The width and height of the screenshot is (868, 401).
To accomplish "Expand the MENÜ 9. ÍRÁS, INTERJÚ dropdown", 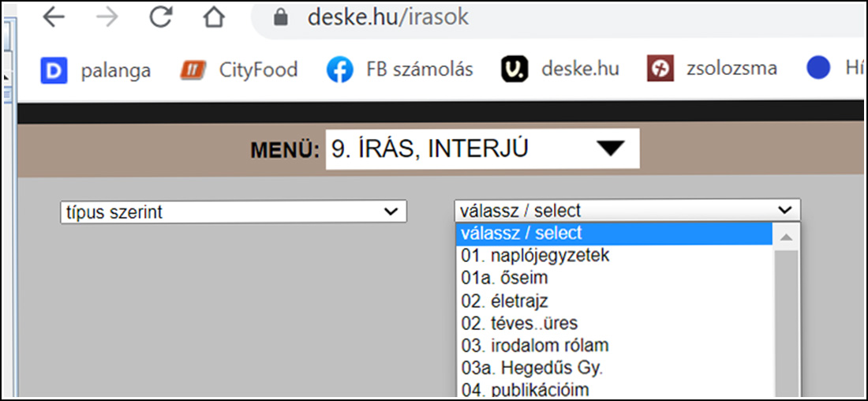I will pyautogui.click(x=482, y=148).
